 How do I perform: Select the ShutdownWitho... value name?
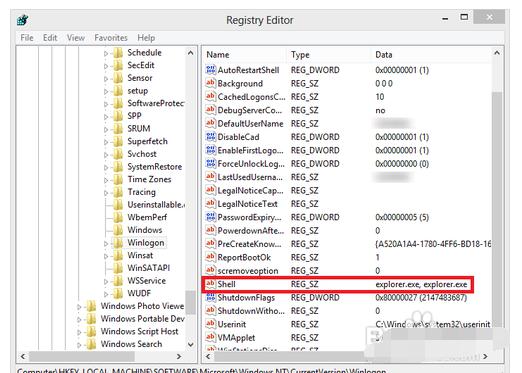pos(251,311)
